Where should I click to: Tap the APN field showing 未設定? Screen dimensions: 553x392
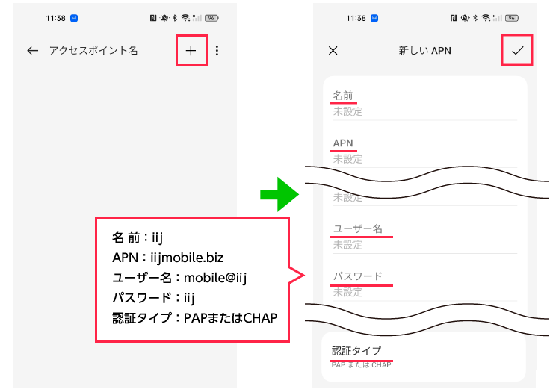point(425,152)
